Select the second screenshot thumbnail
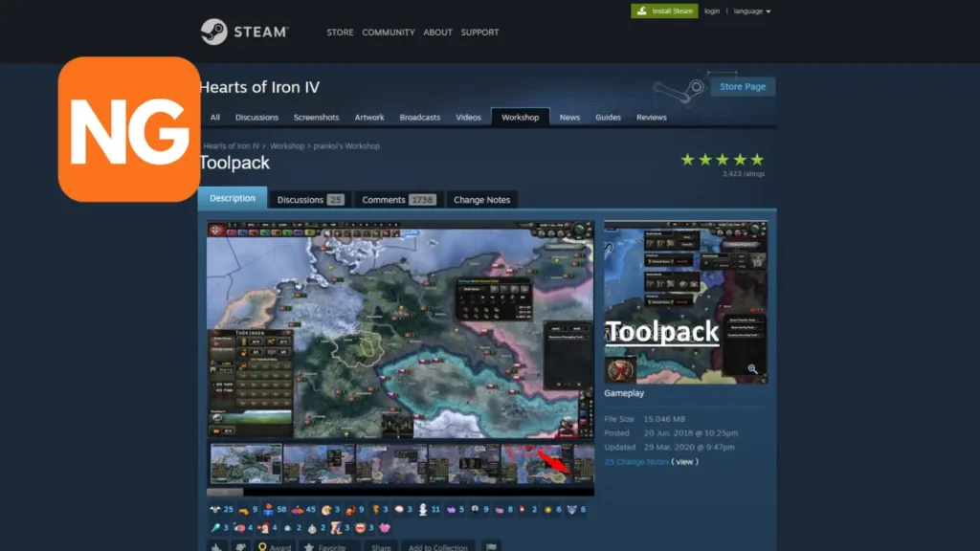 click(319, 464)
